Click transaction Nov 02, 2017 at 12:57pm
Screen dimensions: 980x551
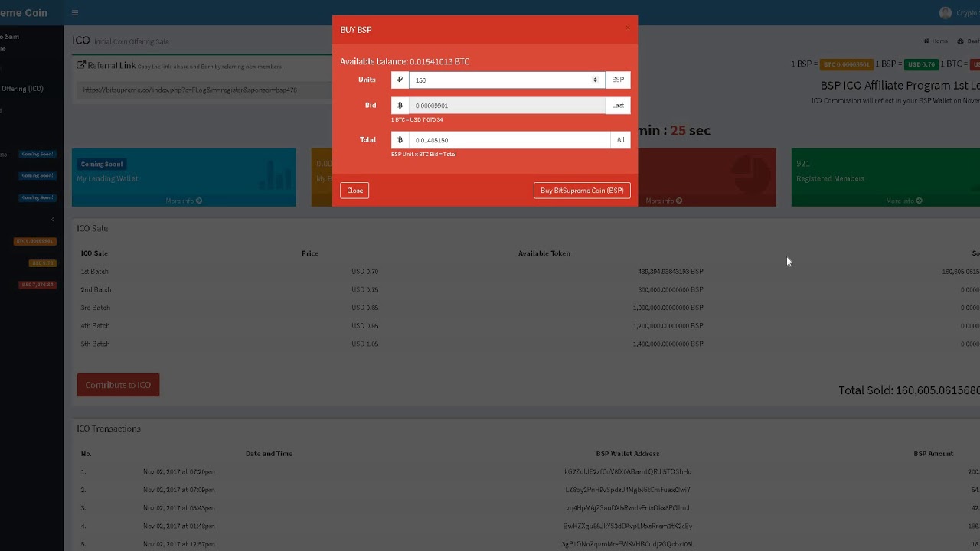pos(179,544)
